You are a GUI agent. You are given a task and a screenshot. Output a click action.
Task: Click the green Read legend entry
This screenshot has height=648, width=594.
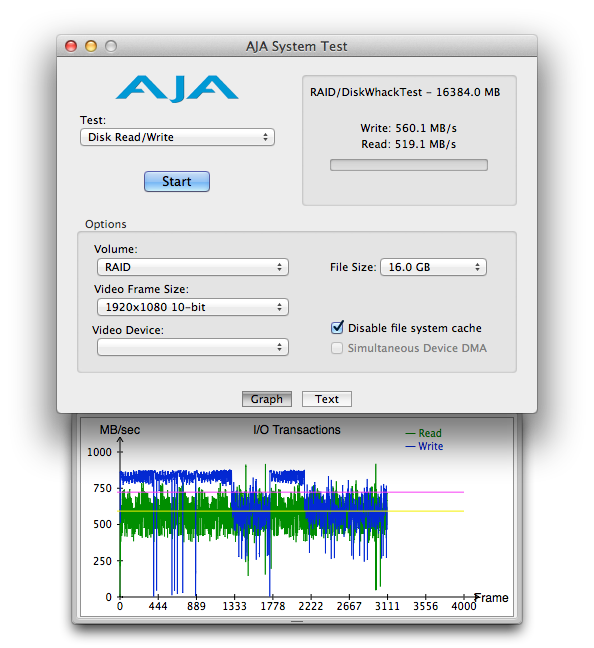[x=424, y=433]
